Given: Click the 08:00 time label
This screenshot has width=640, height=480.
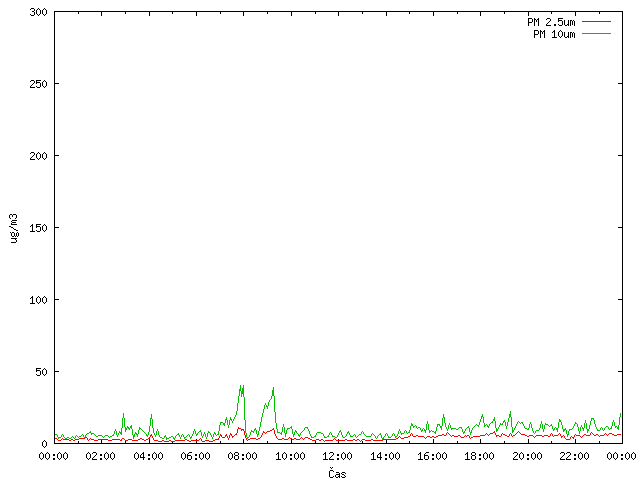Looking at the screenshot, I should point(243,456).
